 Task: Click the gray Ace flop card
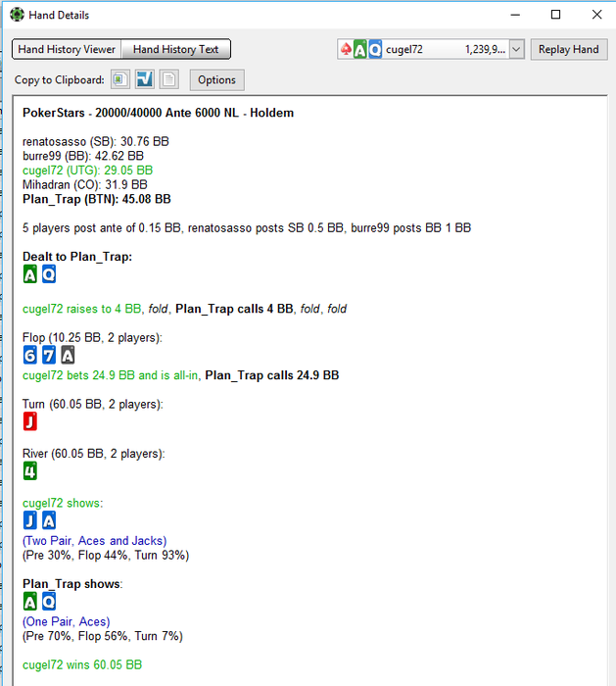(x=68, y=355)
